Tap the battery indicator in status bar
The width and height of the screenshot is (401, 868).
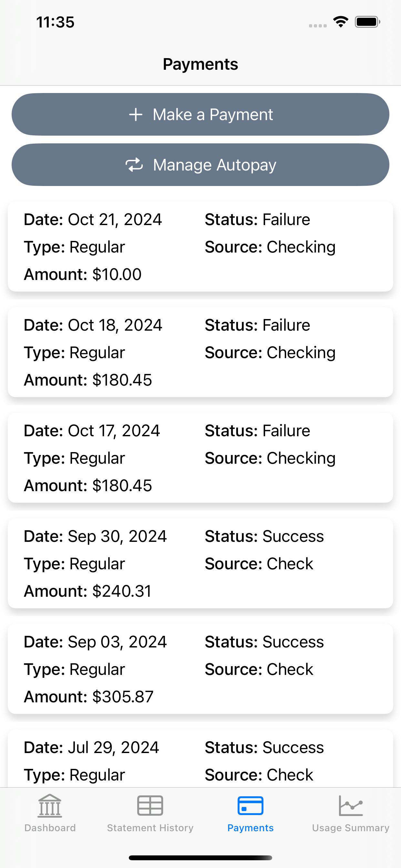pyautogui.click(x=367, y=22)
